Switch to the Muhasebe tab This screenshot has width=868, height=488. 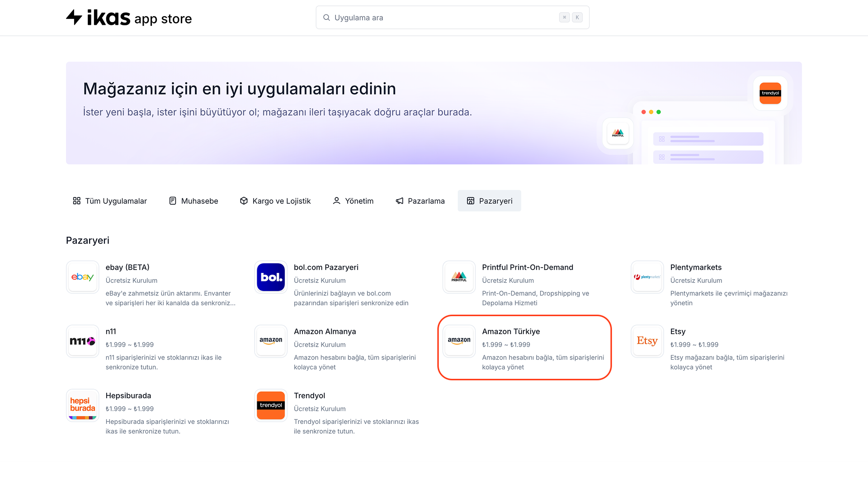193,201
